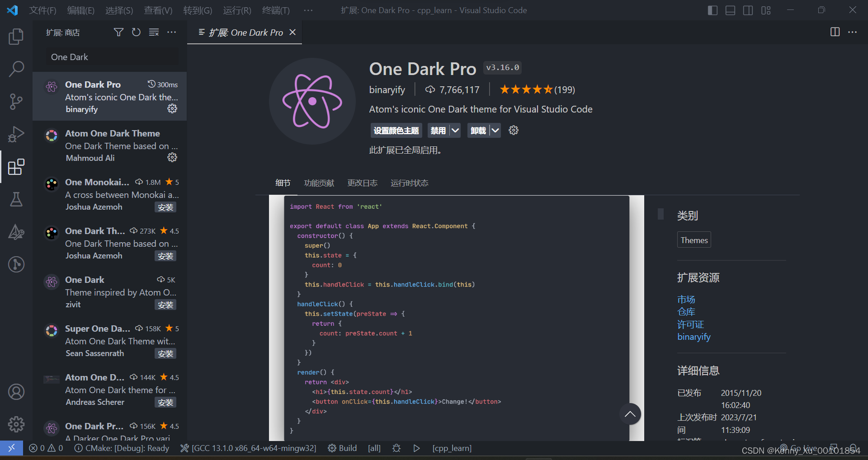Click CMake: [Debug]: Ready status item
The height and width of the screenshot is (460, 868).
tap(122, 448)
